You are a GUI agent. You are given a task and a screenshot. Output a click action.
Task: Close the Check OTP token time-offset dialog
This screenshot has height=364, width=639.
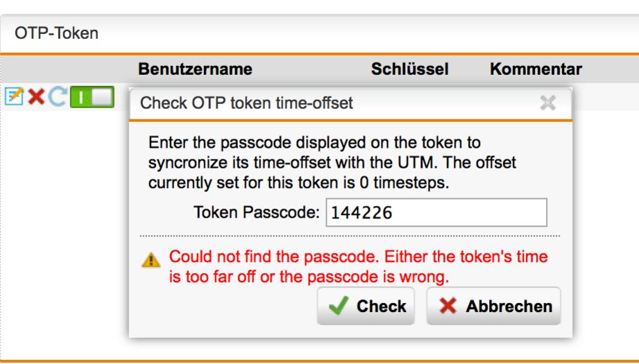(547, 103)
